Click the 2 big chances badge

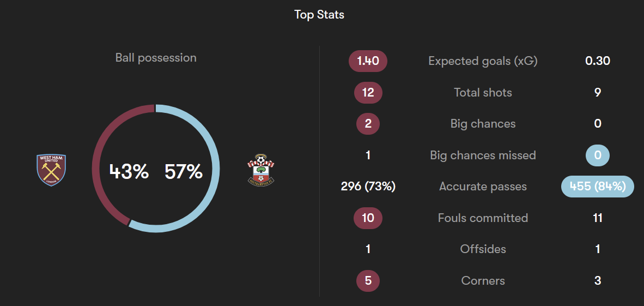point(368,124)
